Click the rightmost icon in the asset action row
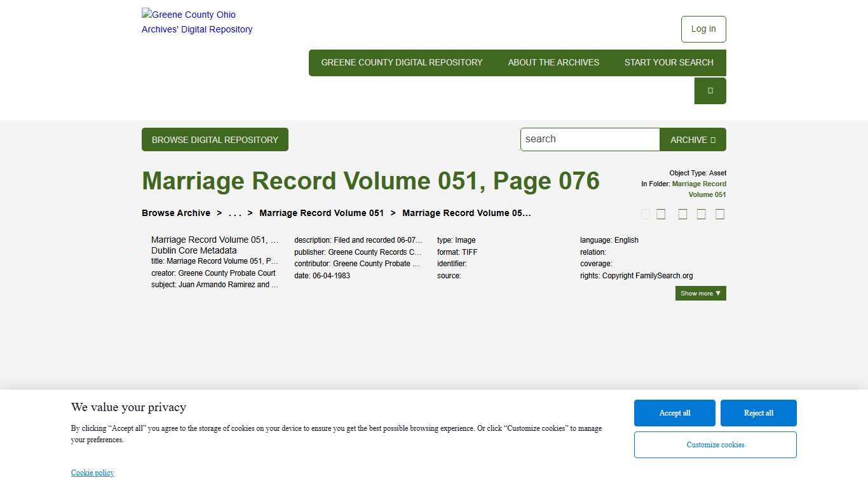 point(720,214)
